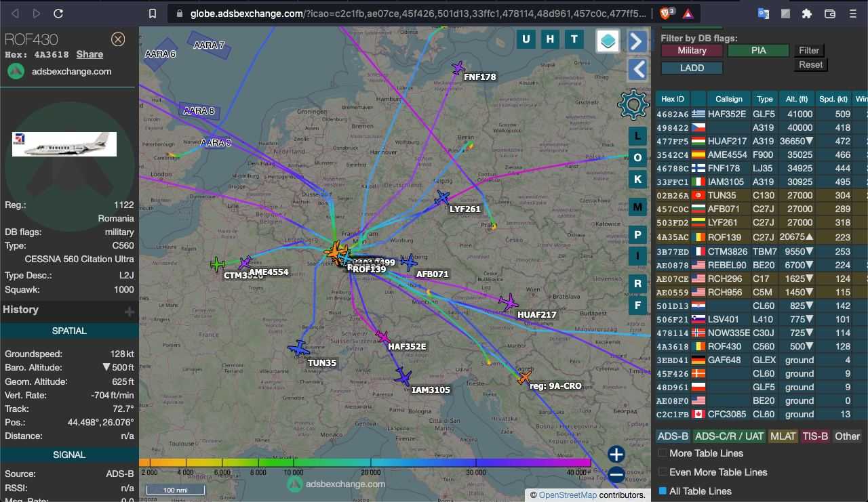Select RCH296 row in aircraft table
The width and height of the screenshot is (868, 502).
coord(762,278)
